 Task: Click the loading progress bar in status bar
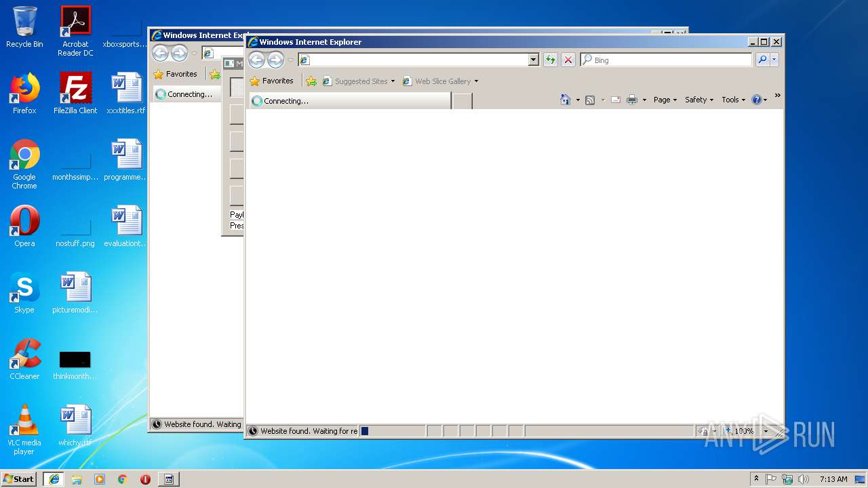tap(392, 431)
